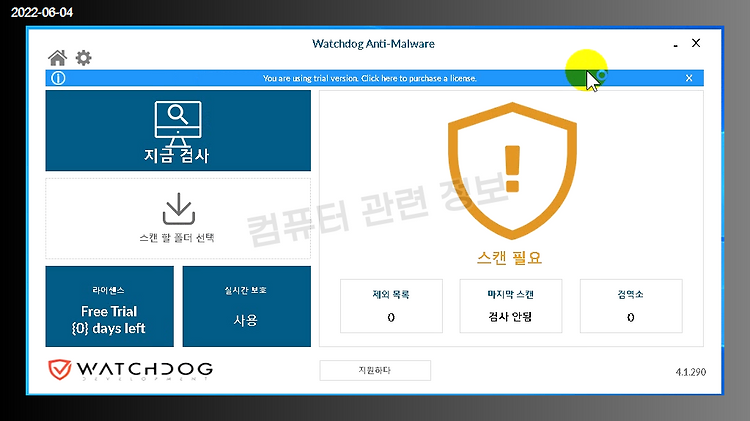Viewport: 750px width, 421px height.
Task: Click the orange warning shield icon
Action: pyautogui.click(x=512, y=171)
